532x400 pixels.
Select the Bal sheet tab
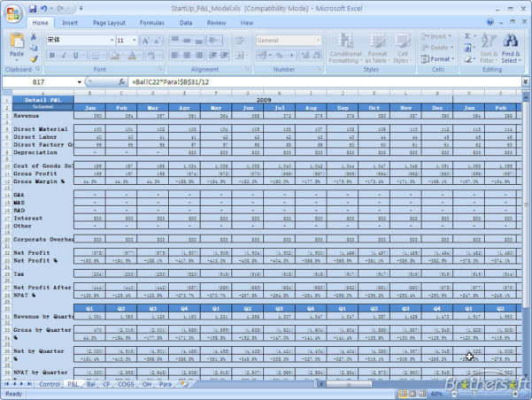click(91, 384)
